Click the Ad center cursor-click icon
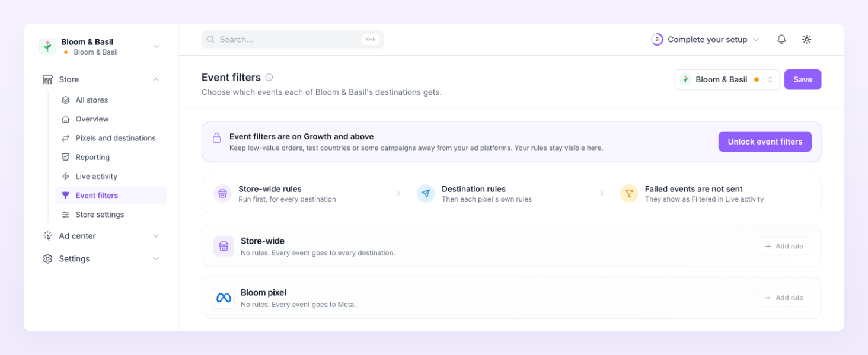 47,236
